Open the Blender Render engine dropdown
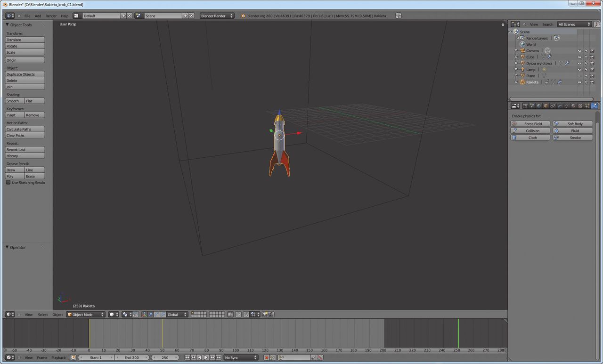Image resolution: width=603 pixels, height=364 pixels. [217, 16]
